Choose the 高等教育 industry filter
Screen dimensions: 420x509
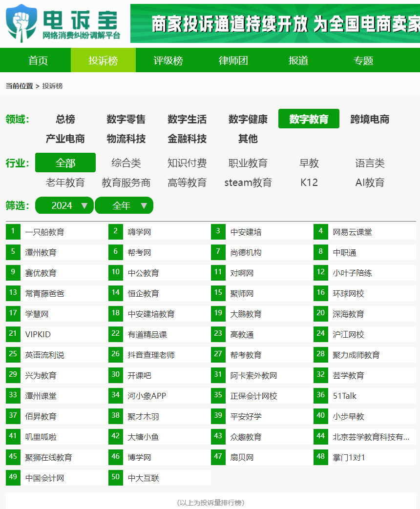(x=187, y=183)
